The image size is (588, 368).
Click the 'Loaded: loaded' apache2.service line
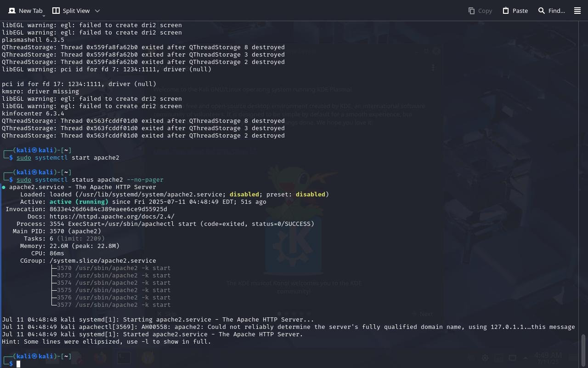[175, 195]
